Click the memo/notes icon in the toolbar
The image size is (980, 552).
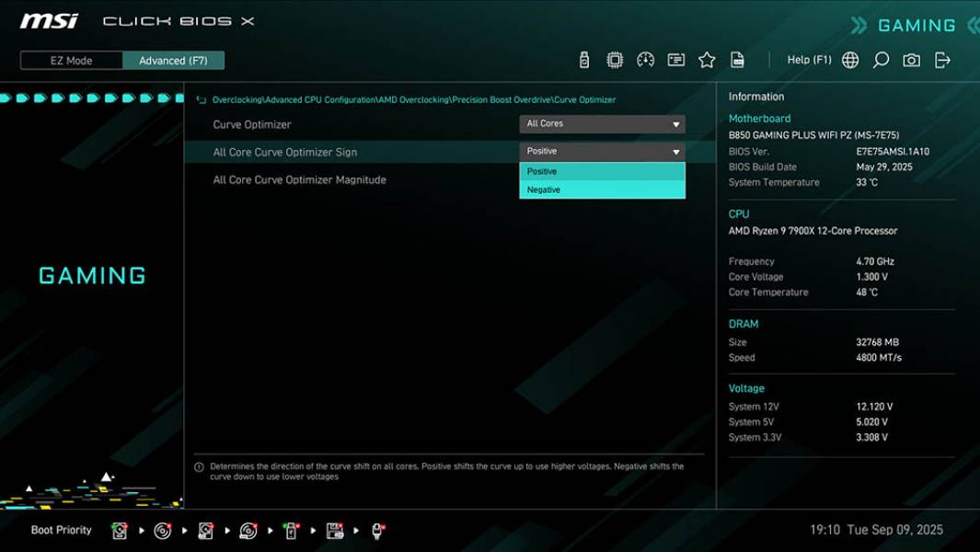point(676,59)
